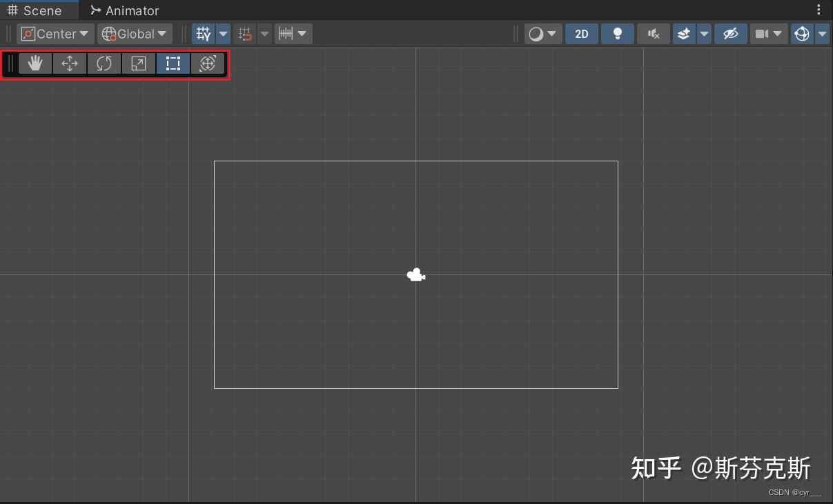The height and width of the screenshot is (504, 833).
Task: Select the Scale tool
Action: click(139, 64)
